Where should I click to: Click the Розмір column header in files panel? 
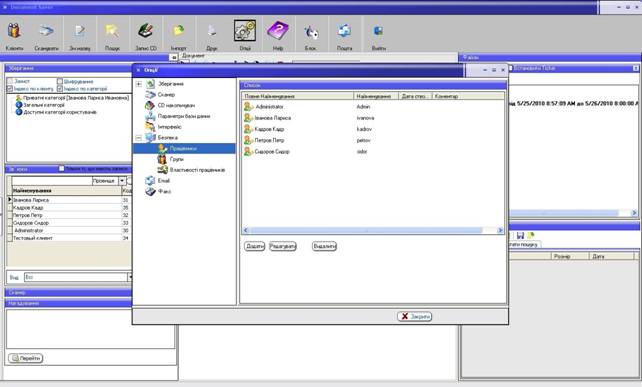(570, 256)
